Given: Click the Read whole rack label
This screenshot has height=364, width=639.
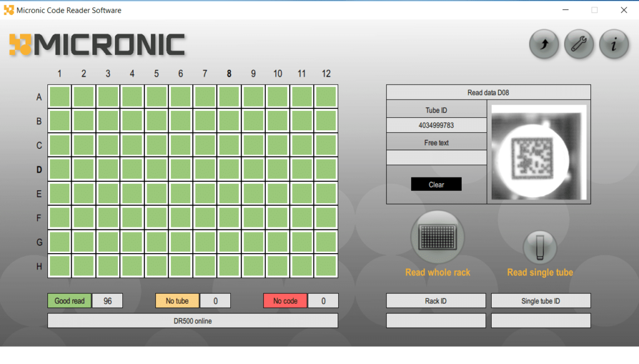Looking at the screenshot, I should (x=437, y=272).
